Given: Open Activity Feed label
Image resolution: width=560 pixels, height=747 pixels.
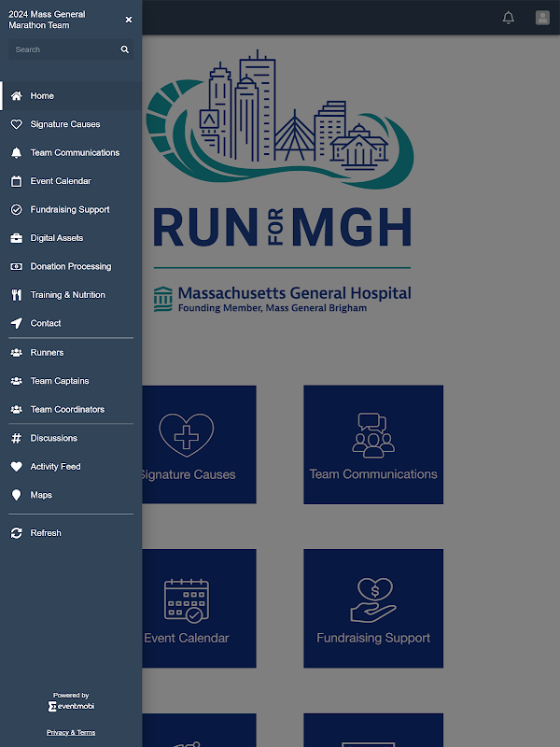Looking at the screenshot, I should (x=55, y=467).
